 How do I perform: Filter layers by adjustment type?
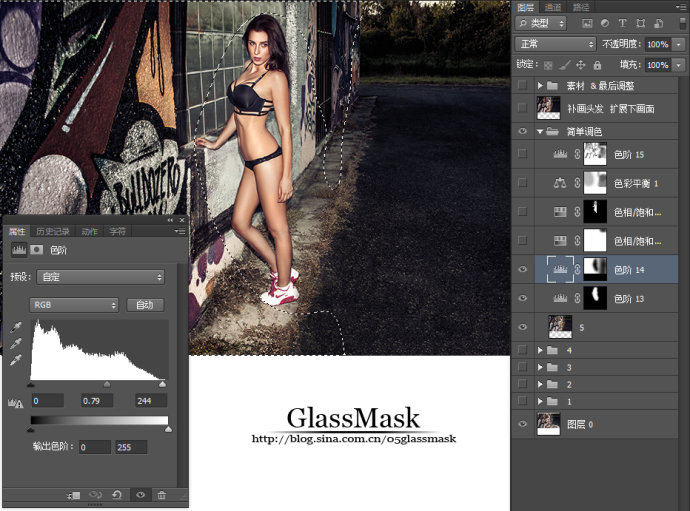pyautogui.click(x=605, y=23)
